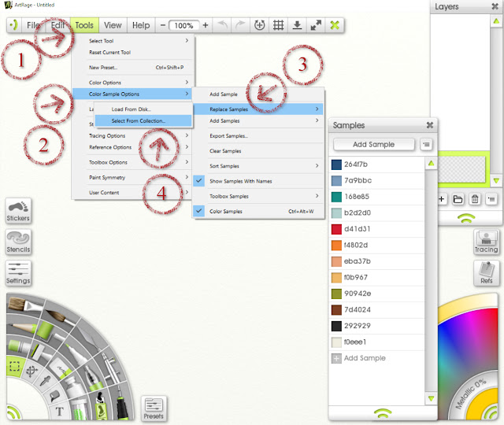
Task: Click the zoom out minus button
Action: [163, 25]
